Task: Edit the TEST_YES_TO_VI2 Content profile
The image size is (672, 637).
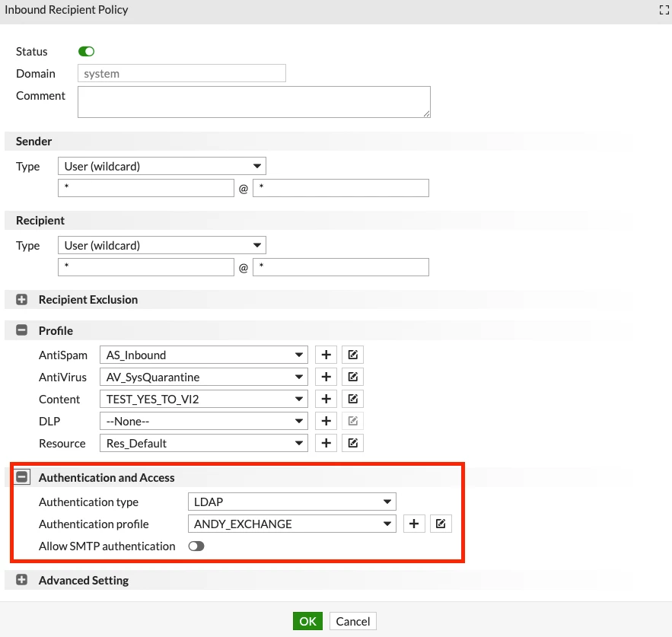Action: point(352,399)
